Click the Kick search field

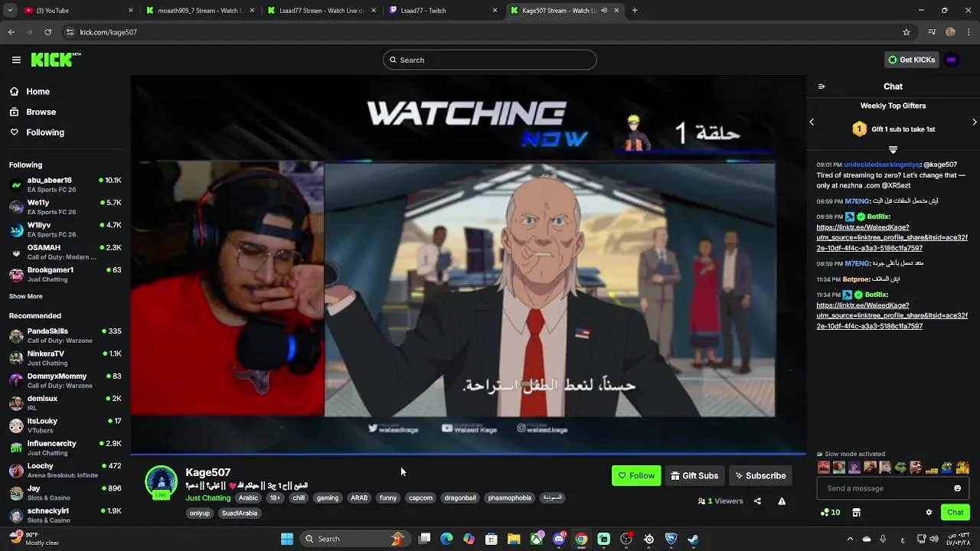coord(489,60)
